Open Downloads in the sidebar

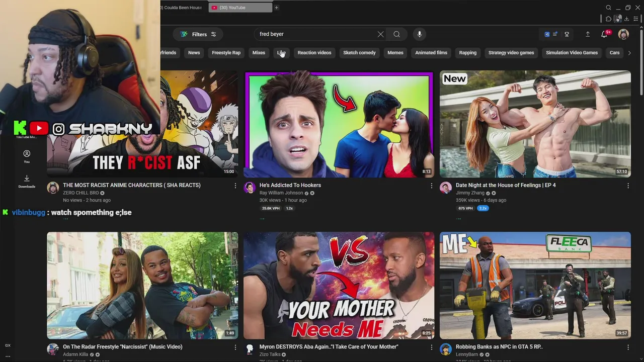[27, 182]
